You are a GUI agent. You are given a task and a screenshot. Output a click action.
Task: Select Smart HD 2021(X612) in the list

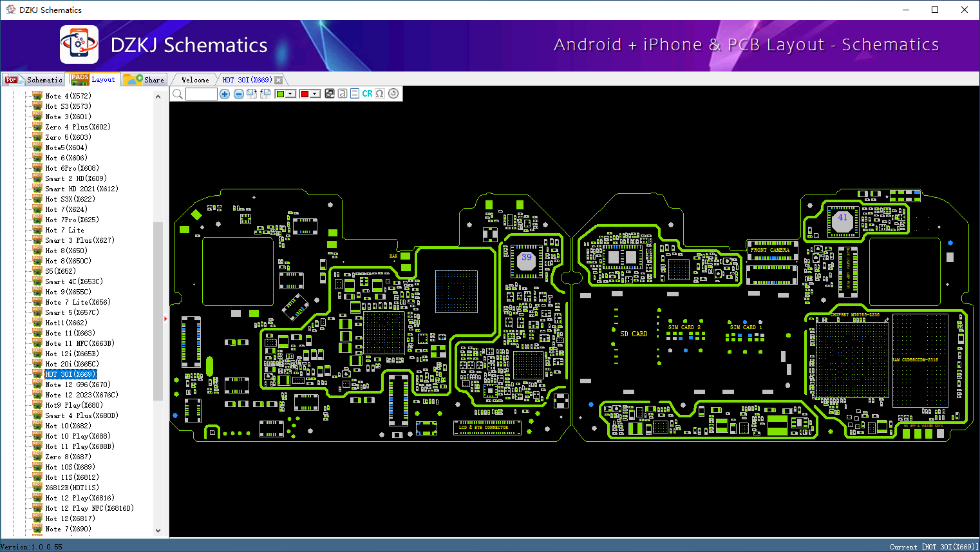[82, 189]
